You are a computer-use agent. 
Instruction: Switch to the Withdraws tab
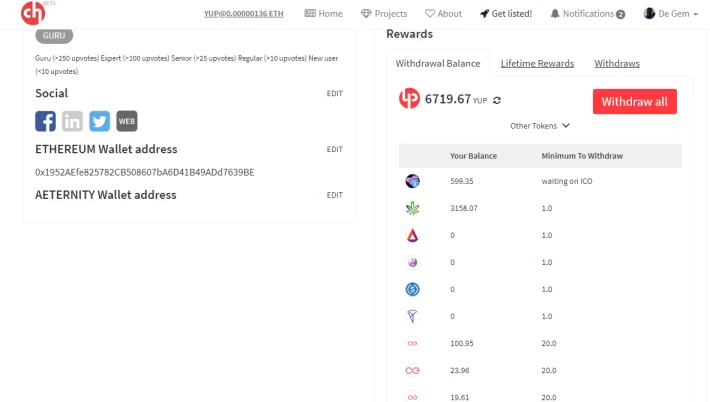tap(617, 63)
